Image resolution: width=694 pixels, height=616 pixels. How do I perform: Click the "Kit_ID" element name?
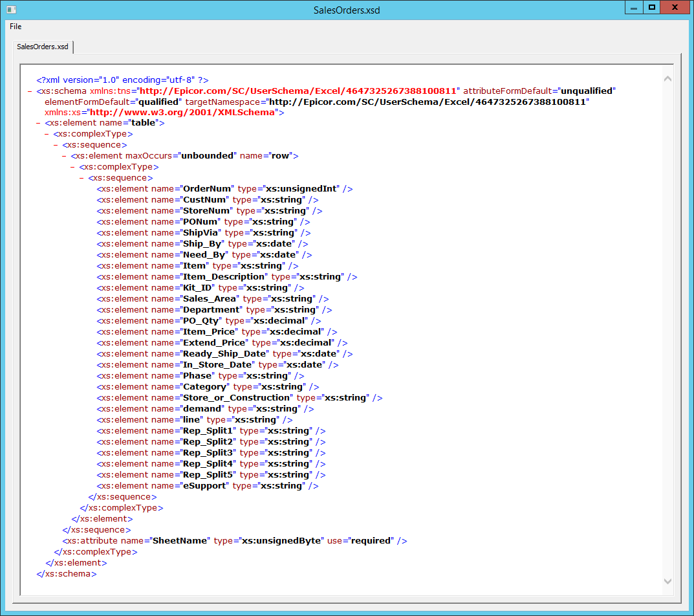(x=197, y=288)
